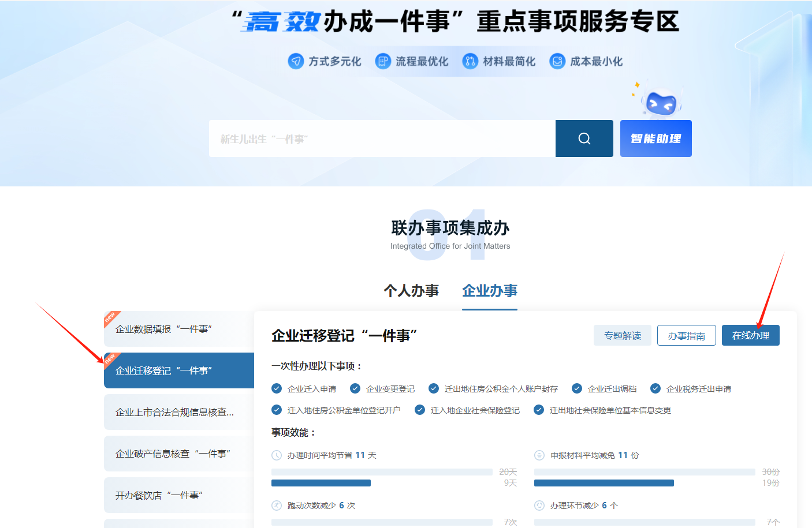The image size is (812, 528).
Task: Select the 企业办事 tab
Action: click(x=490, y=291)
